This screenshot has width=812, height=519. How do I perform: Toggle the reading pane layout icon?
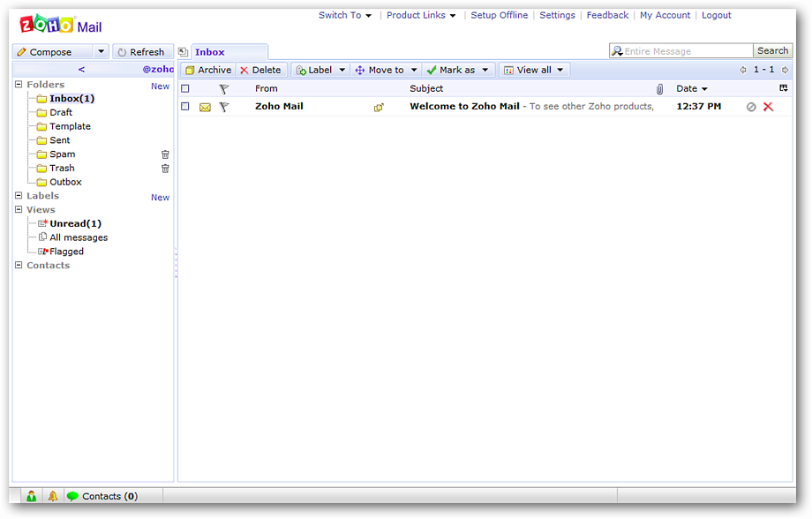tap(784, 88)
